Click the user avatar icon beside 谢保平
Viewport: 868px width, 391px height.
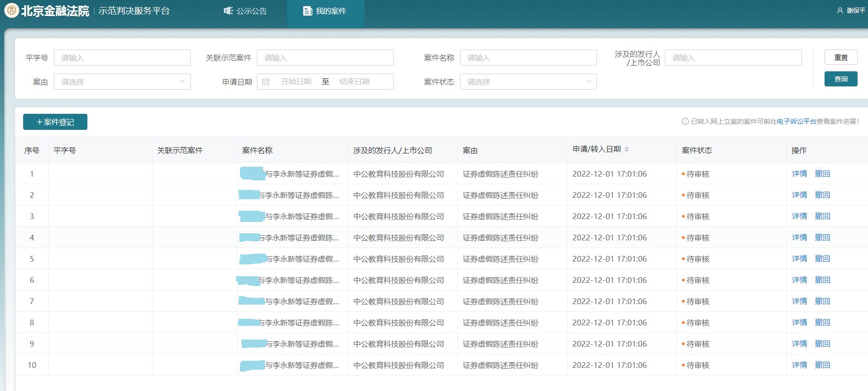tap(840, 10)
